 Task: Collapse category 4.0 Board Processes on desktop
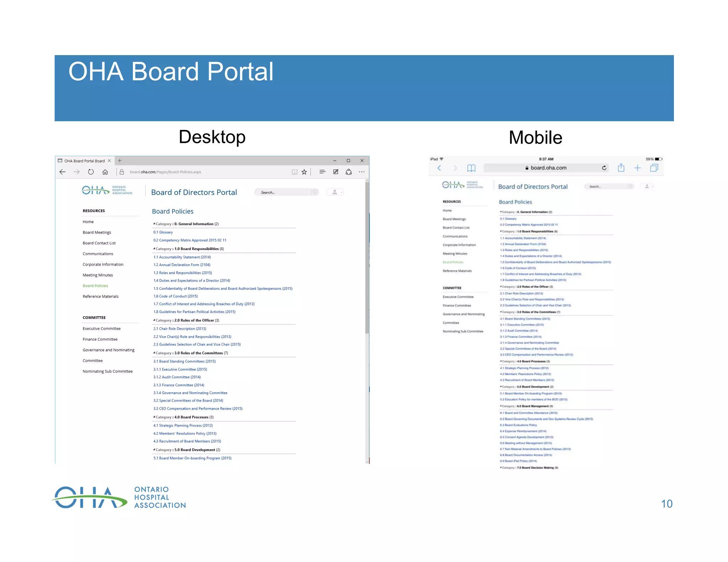tap(154, 417)
